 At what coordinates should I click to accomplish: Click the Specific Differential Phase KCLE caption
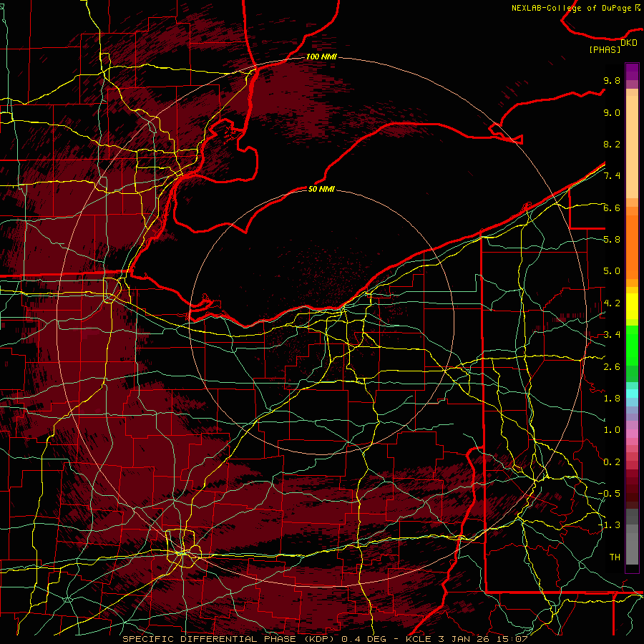(x=325, y=639)
